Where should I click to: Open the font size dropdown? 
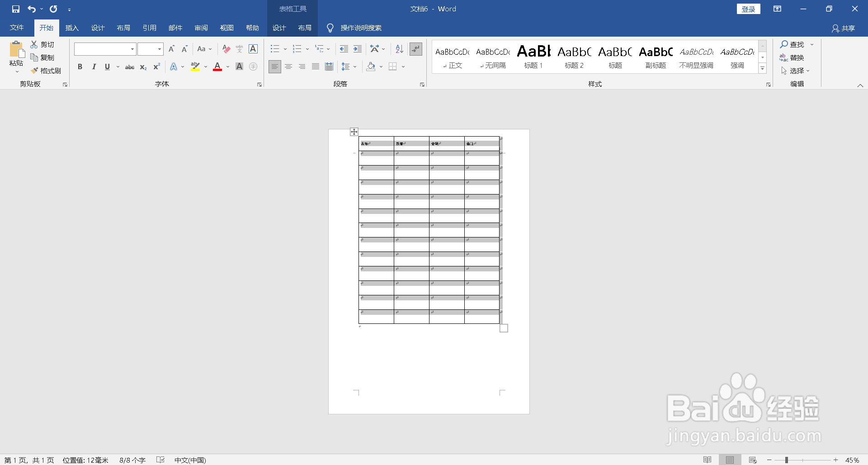click(x=160, y=49)
